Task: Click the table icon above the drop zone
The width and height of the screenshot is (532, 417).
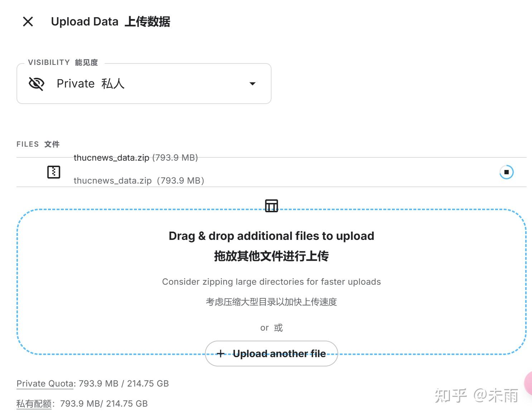Action: tap(271, 206)
